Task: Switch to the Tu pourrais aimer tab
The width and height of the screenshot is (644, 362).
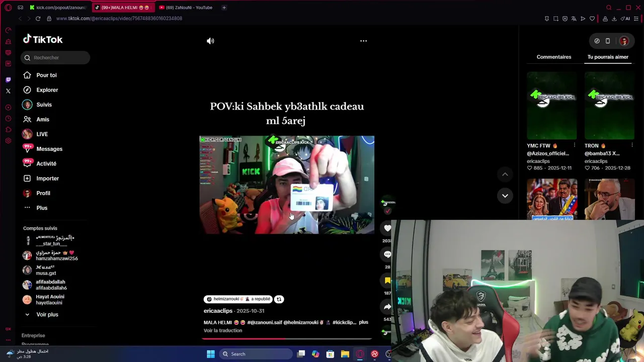Action: point(608,57)
